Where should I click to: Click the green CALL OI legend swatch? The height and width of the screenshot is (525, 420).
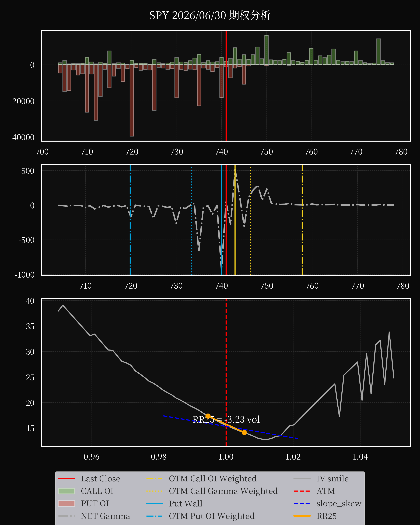coord(66,491)
